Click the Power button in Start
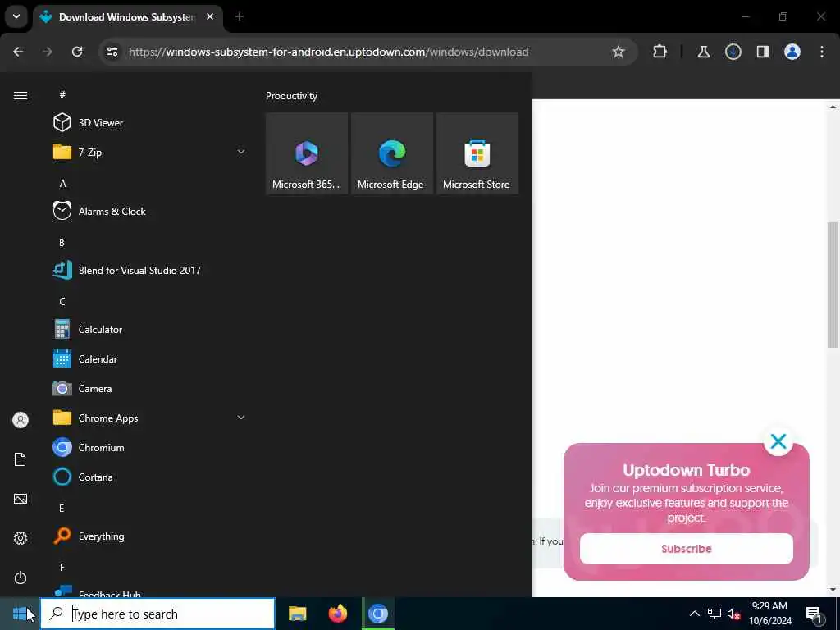The image size is (840, 630). pos(21,577)
